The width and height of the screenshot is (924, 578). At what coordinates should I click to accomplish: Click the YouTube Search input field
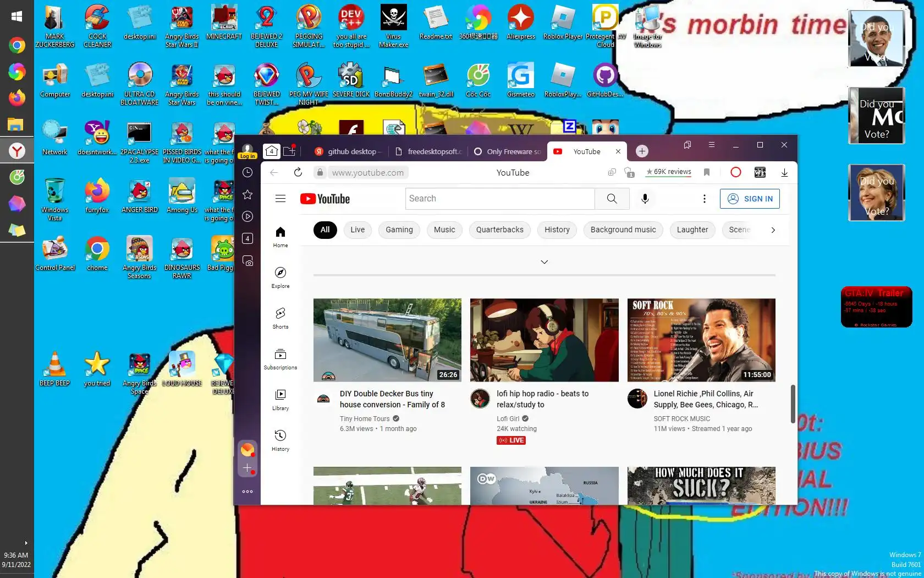(x=500, y=199)
